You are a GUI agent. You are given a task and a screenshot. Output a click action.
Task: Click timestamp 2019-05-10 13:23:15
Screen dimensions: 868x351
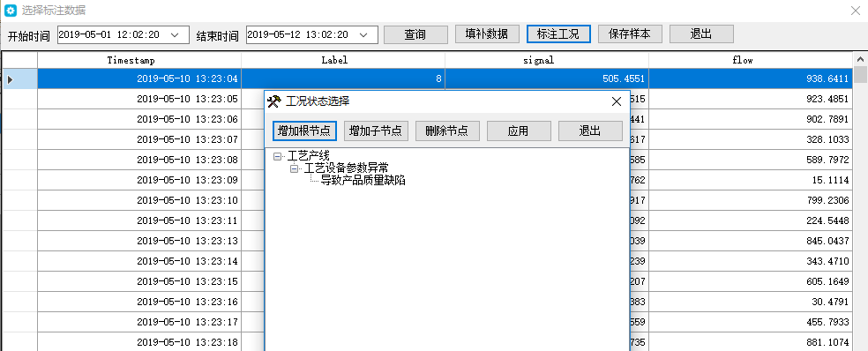click(187, 281)
